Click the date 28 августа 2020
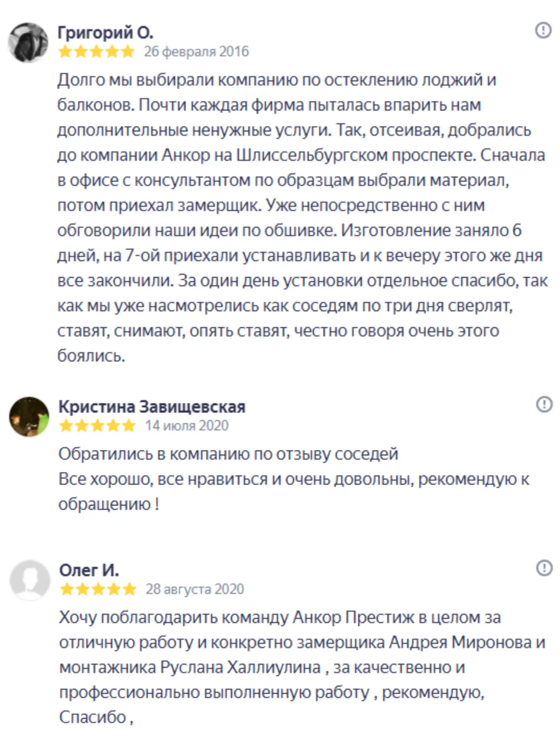Screen dimensions: 560x747 coord(194,589)
